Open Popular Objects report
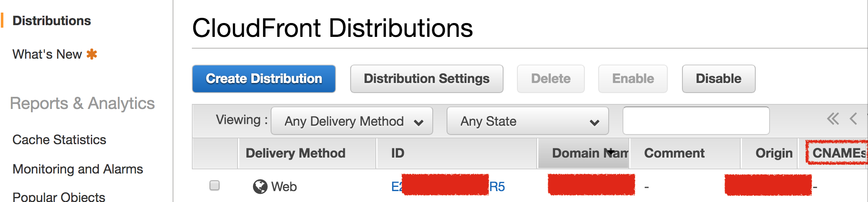Viewport: 868px width, 202px height. 59,197
